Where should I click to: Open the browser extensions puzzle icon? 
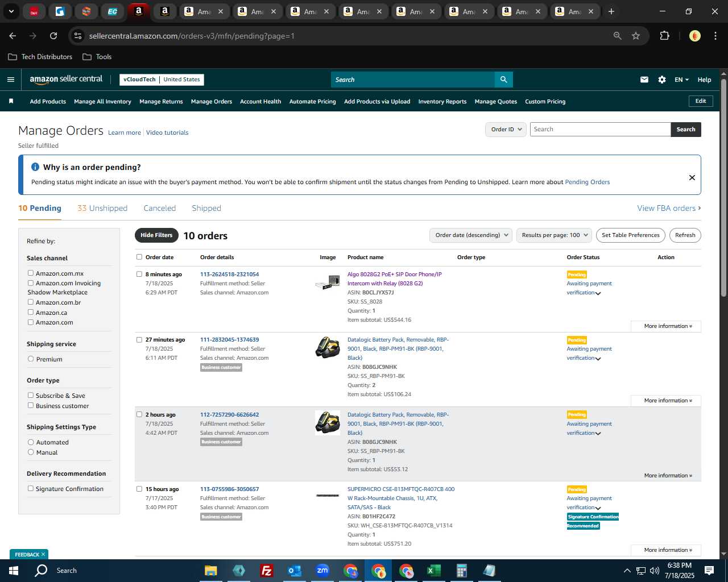(x=664, y=36)
